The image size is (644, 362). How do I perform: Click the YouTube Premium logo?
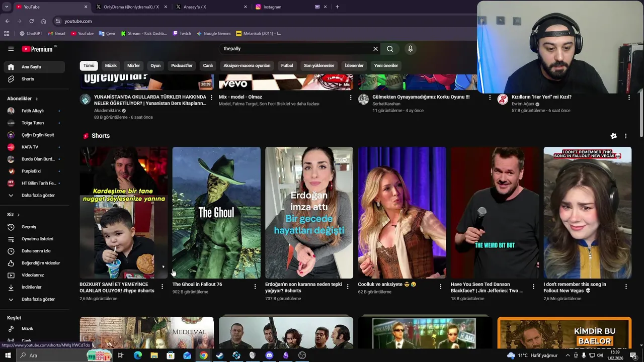tap(37, 49)
